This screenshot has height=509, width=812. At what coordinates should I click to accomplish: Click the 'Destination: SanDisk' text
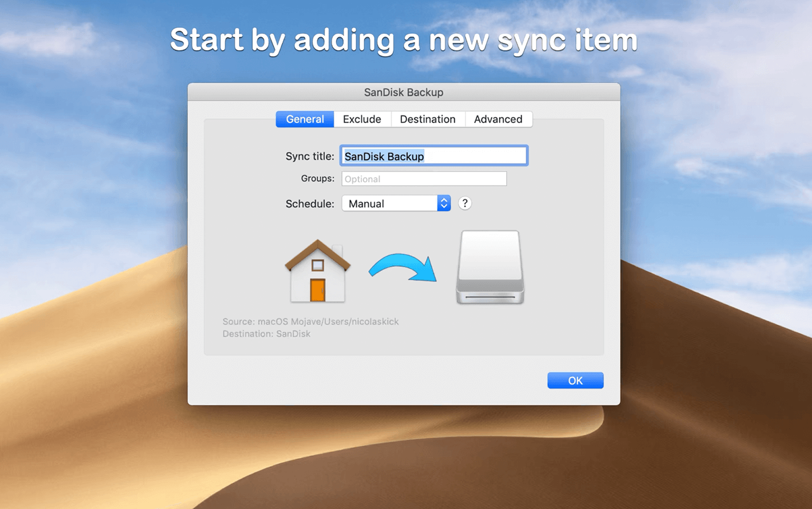click(x=266, y=334)
